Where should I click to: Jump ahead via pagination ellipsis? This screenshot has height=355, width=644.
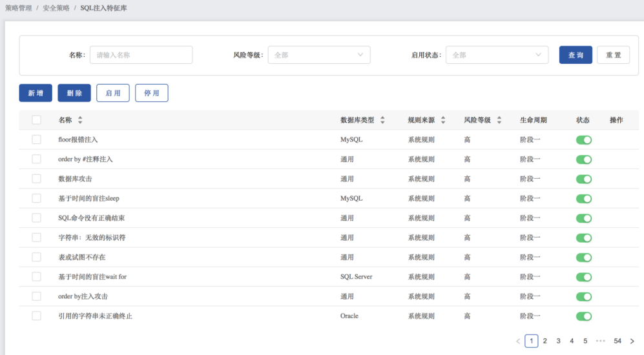600,341
